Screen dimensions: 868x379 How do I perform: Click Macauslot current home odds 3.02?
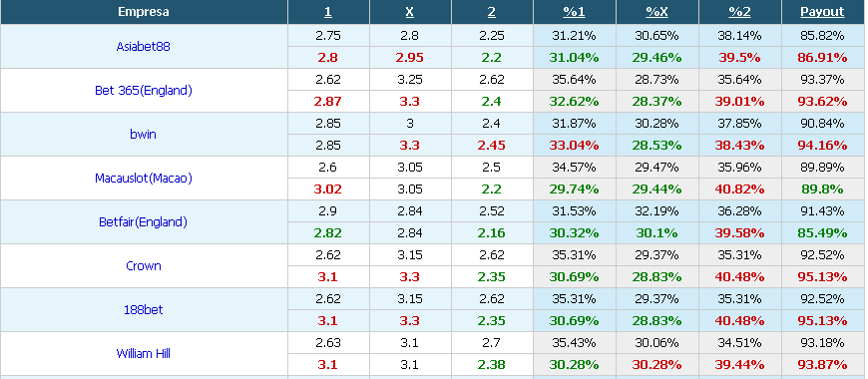[327, 189]
